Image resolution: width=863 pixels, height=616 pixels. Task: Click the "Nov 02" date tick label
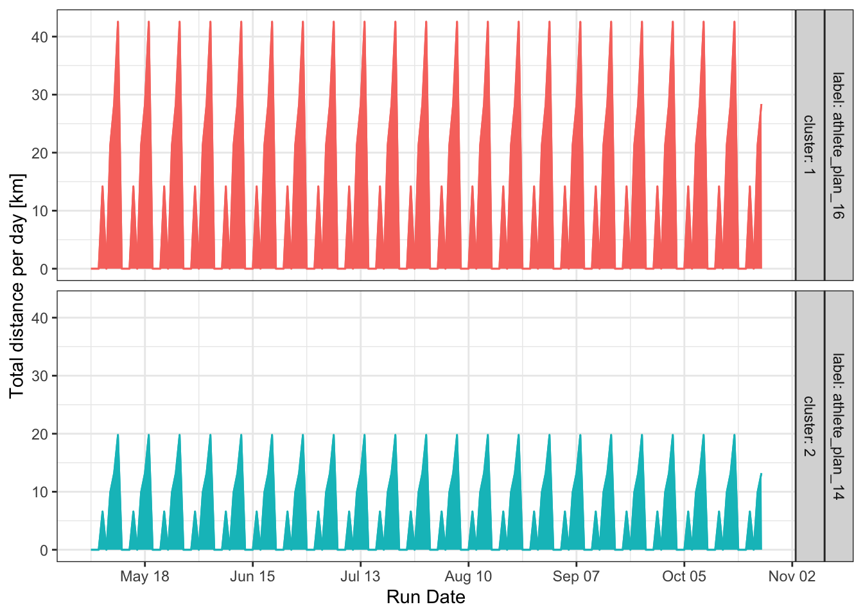(x=792, y=576)
